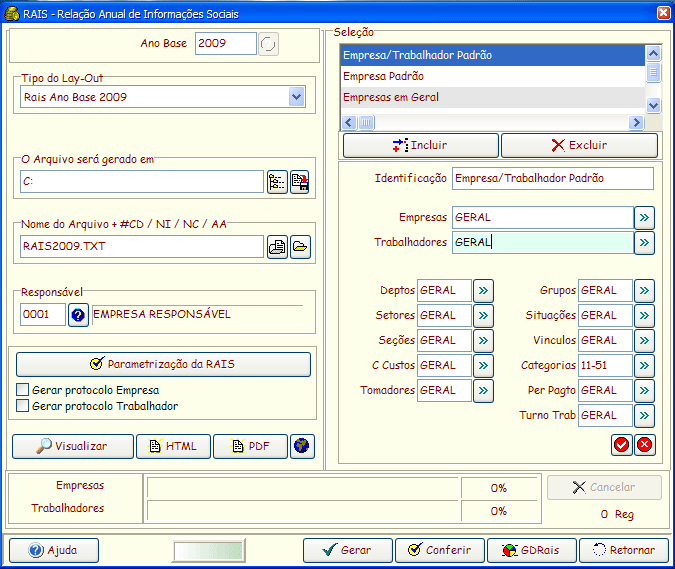Expand the Seções selection arrows
675x569 pixels.
pyautogui.click(x=483, y=341)
